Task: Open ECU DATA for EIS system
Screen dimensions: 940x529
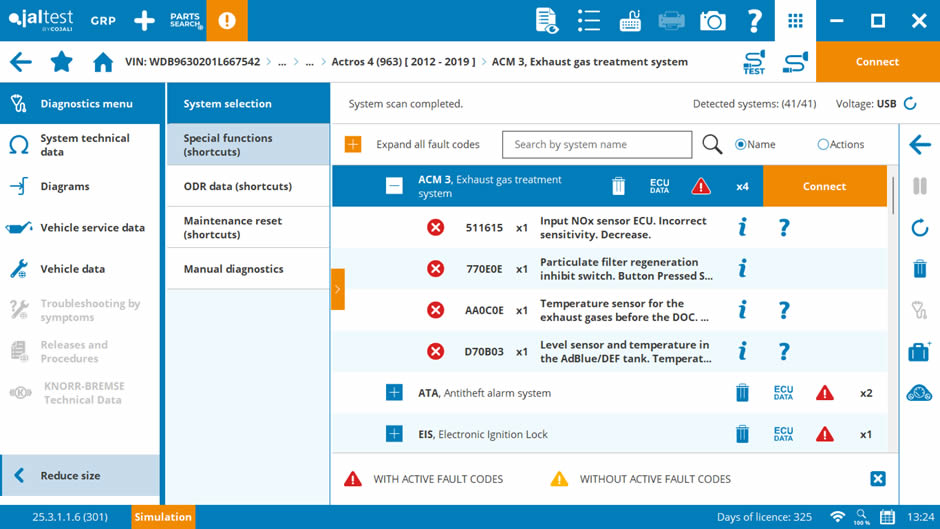Action: pyautogui.click(x=784, y=434)
